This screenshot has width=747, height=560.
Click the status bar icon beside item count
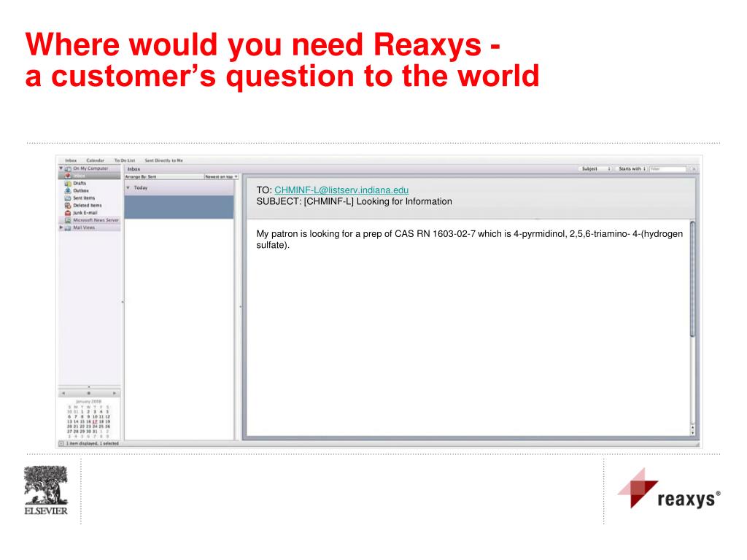coord(61,443)
